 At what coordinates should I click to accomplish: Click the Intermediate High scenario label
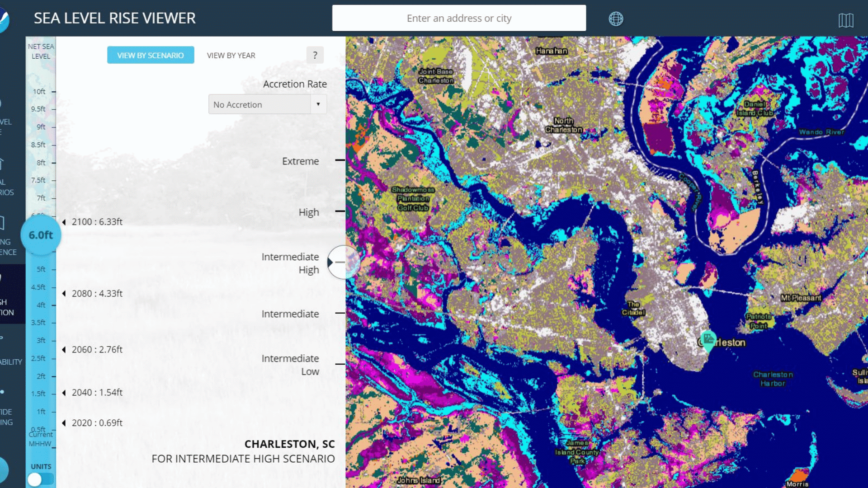290,263
